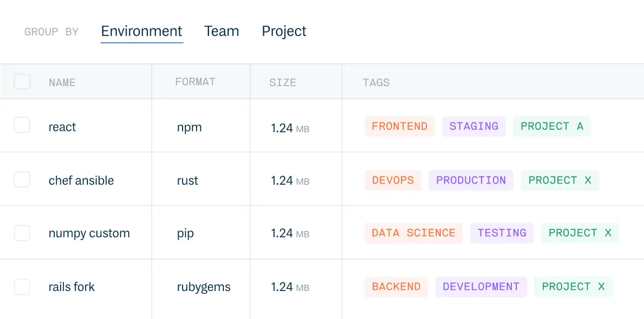
Task: Group packages by Team
Action: 221,31
